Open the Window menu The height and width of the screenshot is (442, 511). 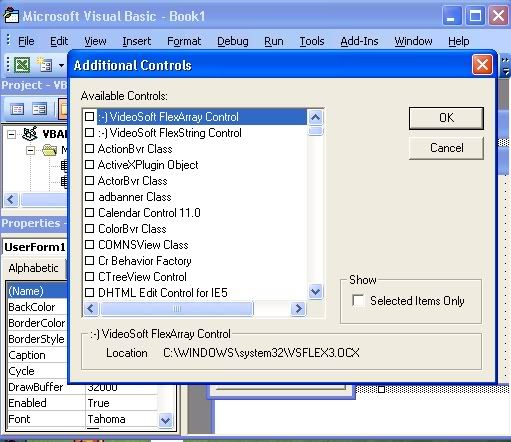413,41
